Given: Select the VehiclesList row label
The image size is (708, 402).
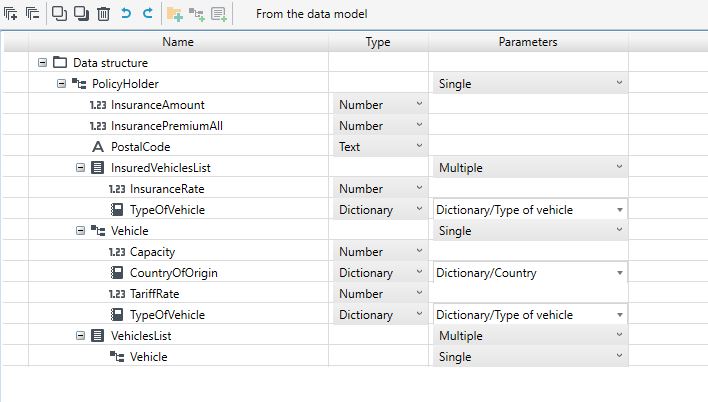Looking at the screenshot, I should (x=141, y=336).
